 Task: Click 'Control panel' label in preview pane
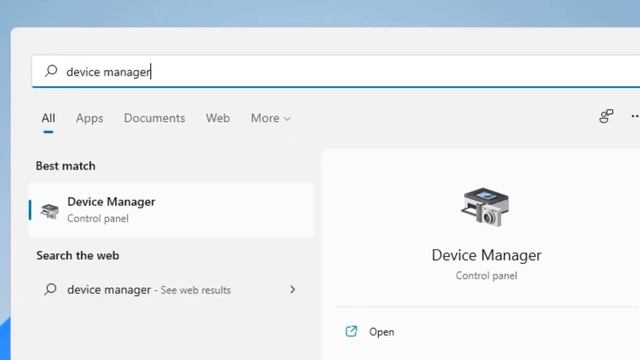486,276
